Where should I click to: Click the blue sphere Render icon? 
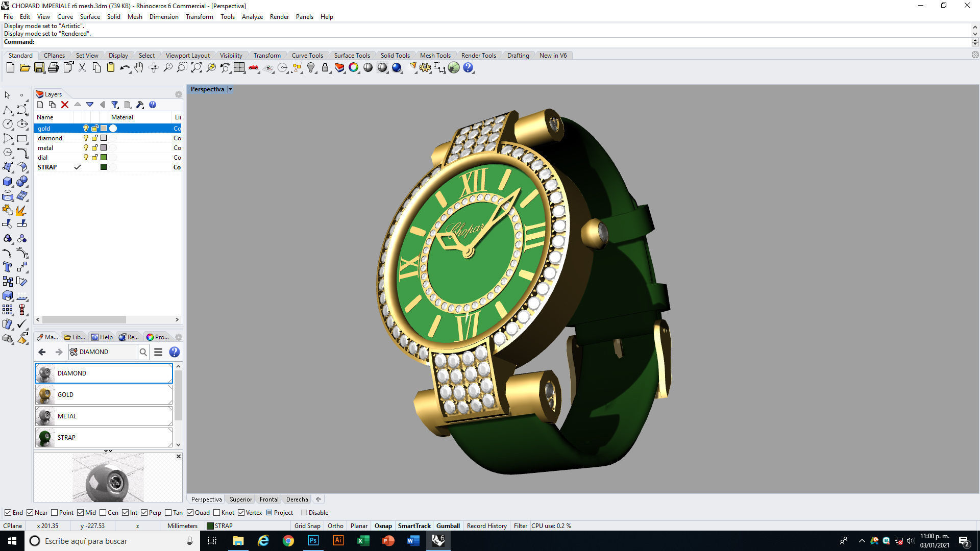coord(397,68)
